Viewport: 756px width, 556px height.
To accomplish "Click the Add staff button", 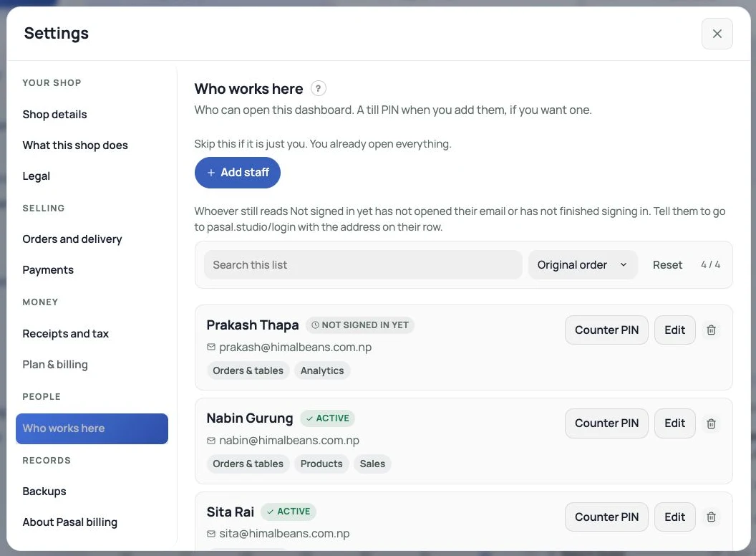I will [x=237, y=173].
